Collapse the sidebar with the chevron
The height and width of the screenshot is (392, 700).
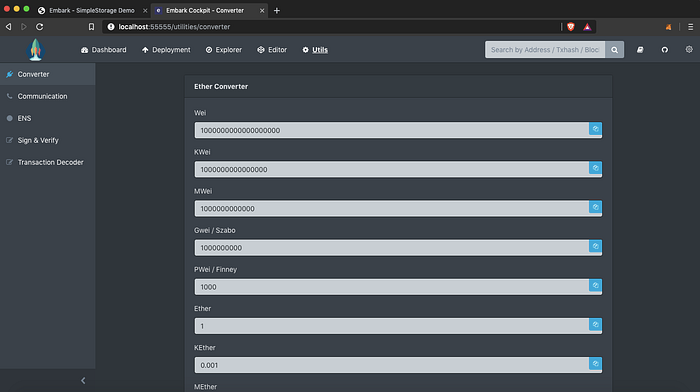coord(83,380)
